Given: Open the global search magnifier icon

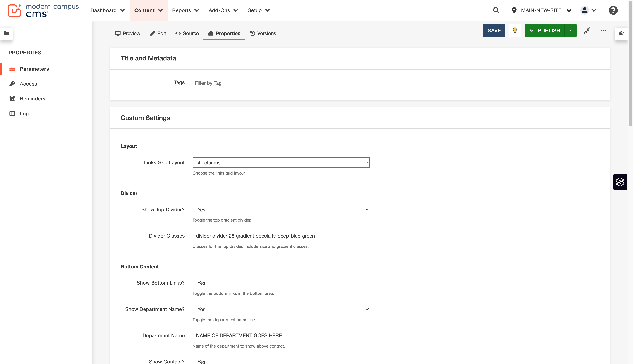Looking at the screenshot, I should click(496, 10).
